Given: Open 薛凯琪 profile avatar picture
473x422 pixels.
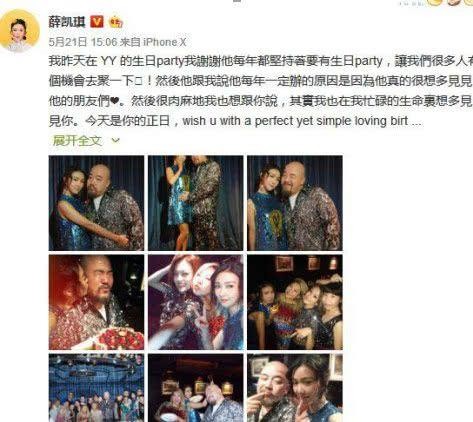Looking at the screenshot, I should (20, 30).
